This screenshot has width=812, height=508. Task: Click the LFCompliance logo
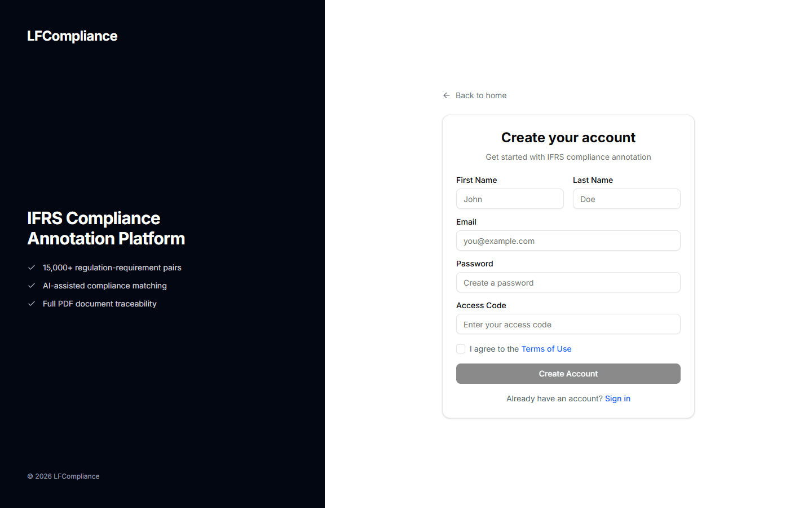72,36
